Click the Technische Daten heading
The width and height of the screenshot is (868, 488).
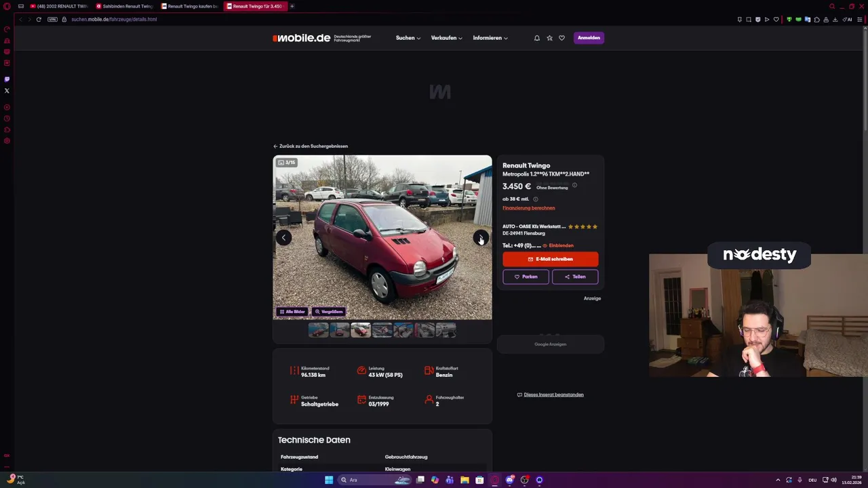click(x=314, y=440)
